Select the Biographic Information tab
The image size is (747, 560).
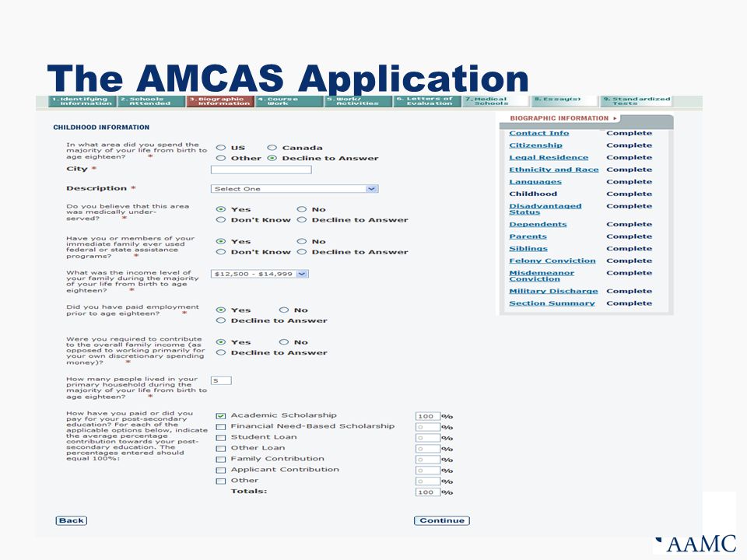[220, 101]
